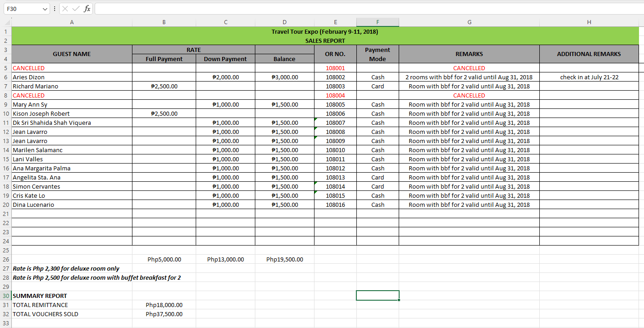Click the '2 rooms with bbf' remarks cell
This screenshot has width=644, height=328.
pos(469,77)
